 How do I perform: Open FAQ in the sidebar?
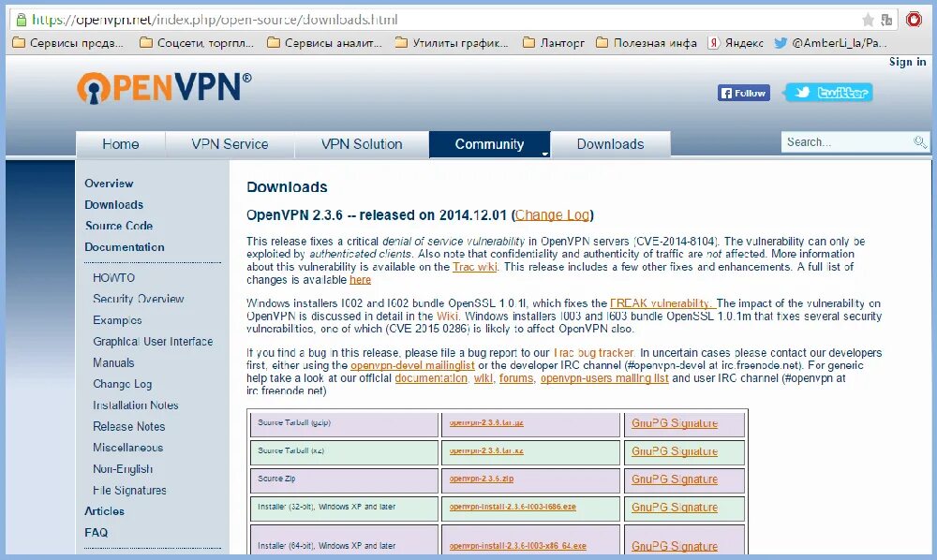[x=97, y=533]
